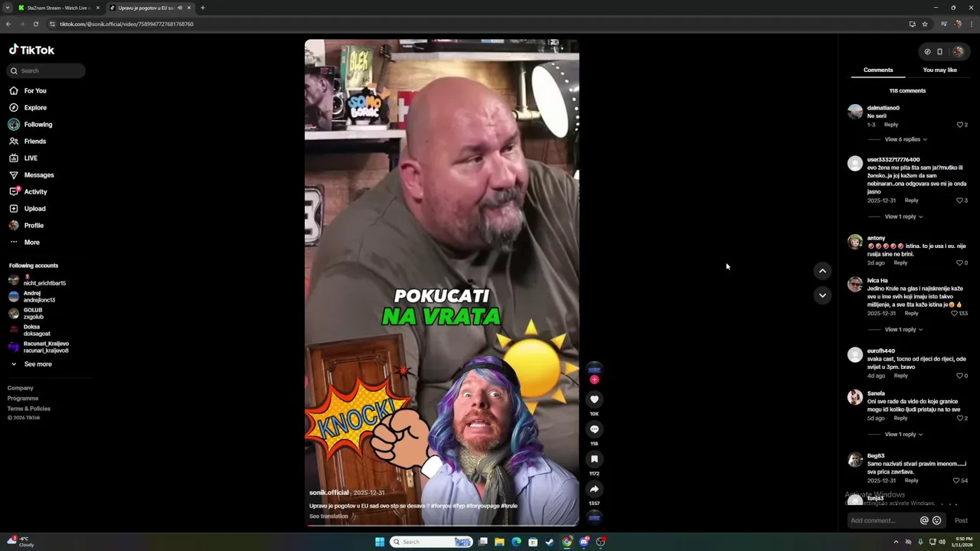Reply to Beg83's comment
Screen dimensions: 980x551
pos(911,481)
